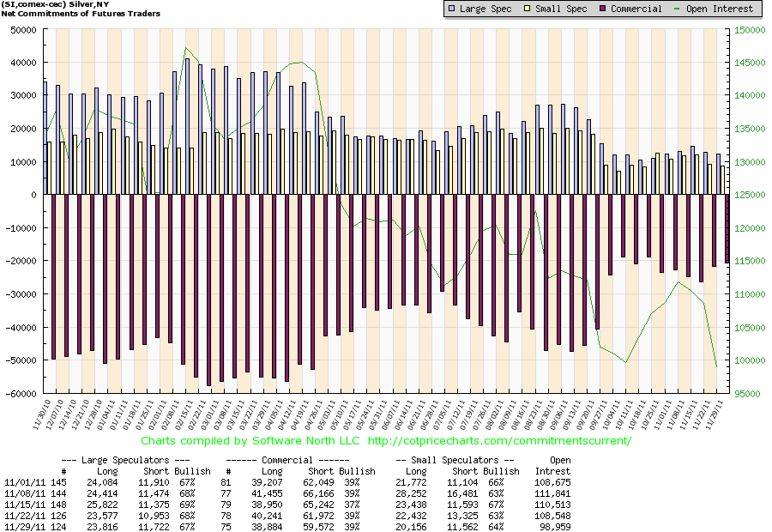Image resolution: width=772 pixels, height=532 pixels.
Task: Click open interest value 108,548
Action: pos(553,517)
